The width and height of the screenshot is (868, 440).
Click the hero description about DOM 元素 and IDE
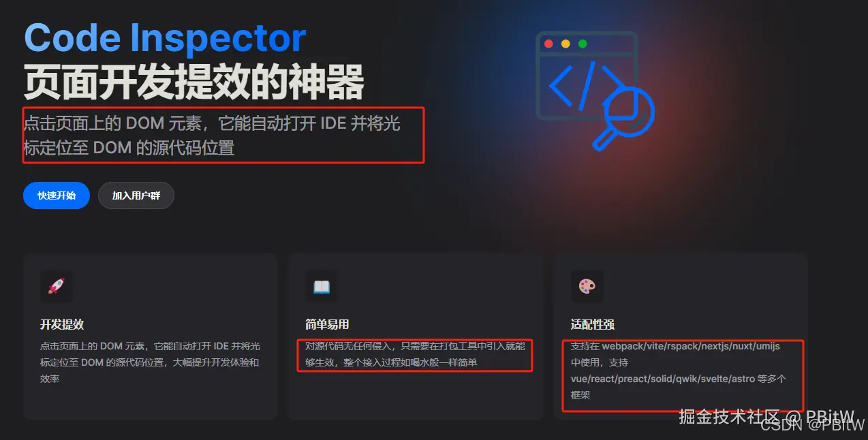click(x=212, y=135)
